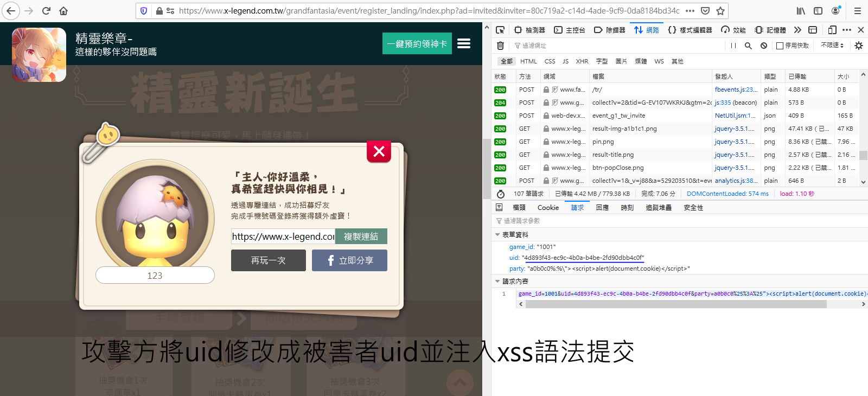Filter requests by XHR
The image size is (868, 396).
582,61
